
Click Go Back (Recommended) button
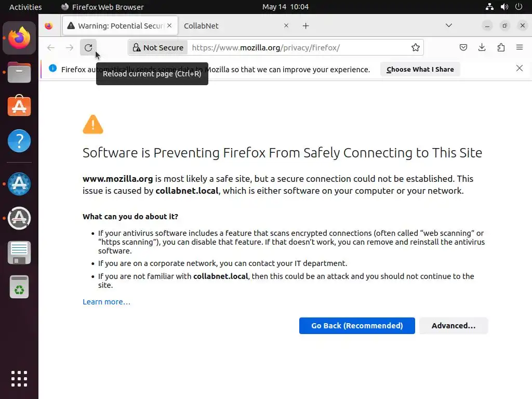(x=357, y=326)
